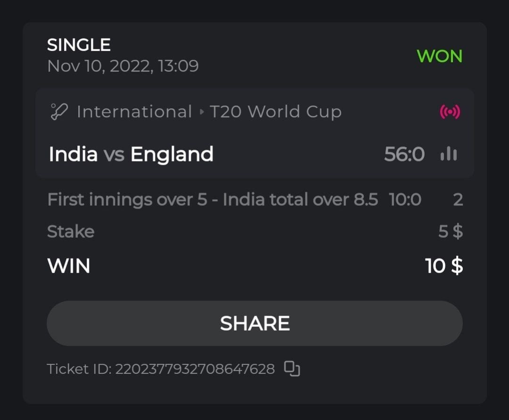This screenshot has width=509, height=420.
Task: Select the India team name
Action: 73,154
